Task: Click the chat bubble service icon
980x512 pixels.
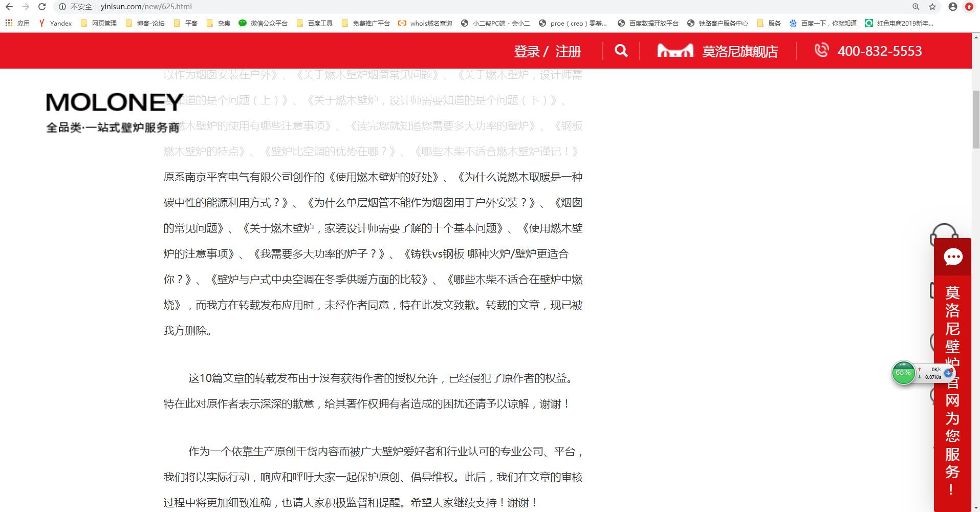Action: [x=952, y=257]
